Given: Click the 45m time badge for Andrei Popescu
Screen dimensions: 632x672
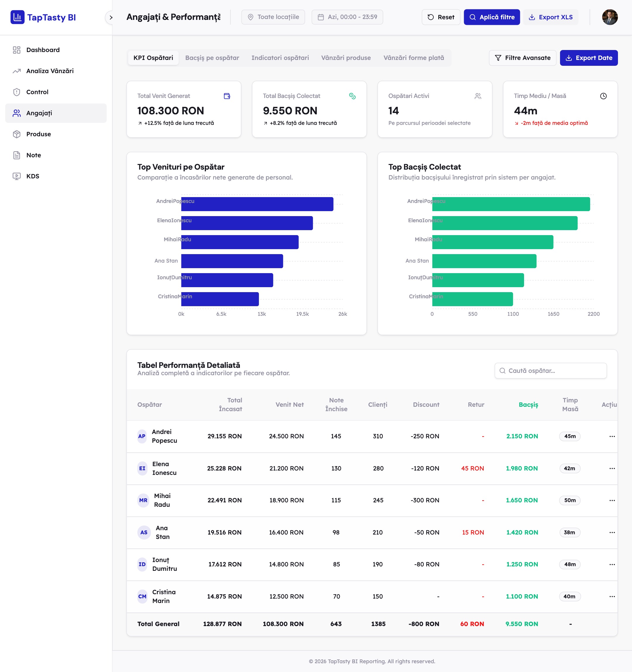Looking at the screenshot, I should click(570, 436).
